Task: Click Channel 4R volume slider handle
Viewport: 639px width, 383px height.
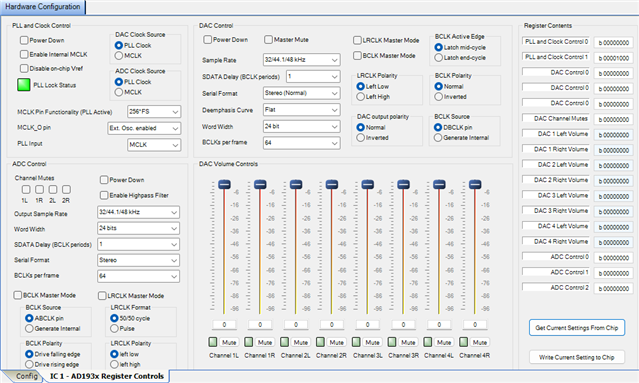Action: click(x=475, y=184)
